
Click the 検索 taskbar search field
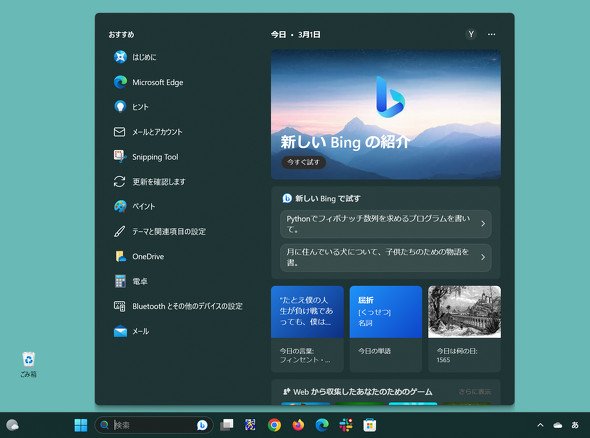click(x=154, y=425)
